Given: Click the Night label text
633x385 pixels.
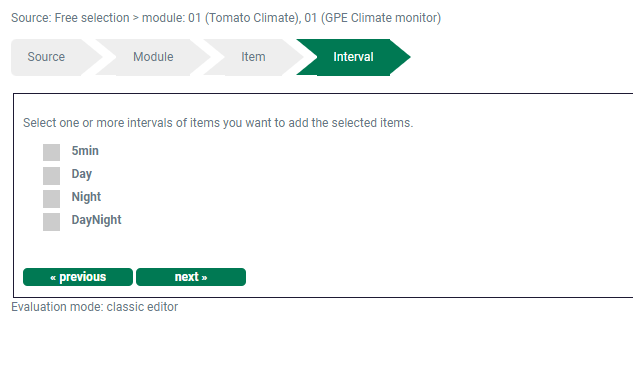Looking at the screenshot, I should (x=86, y=197).
